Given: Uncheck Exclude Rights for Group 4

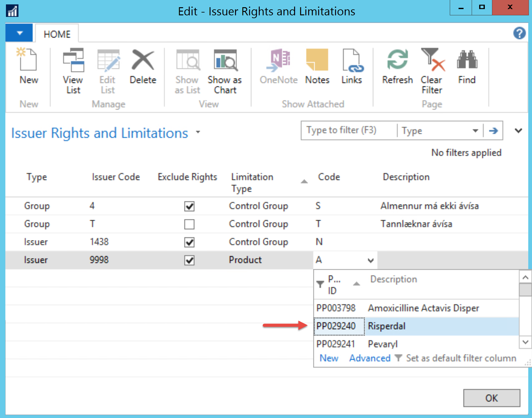Looking at the screenshot, I should coord(189,206).
